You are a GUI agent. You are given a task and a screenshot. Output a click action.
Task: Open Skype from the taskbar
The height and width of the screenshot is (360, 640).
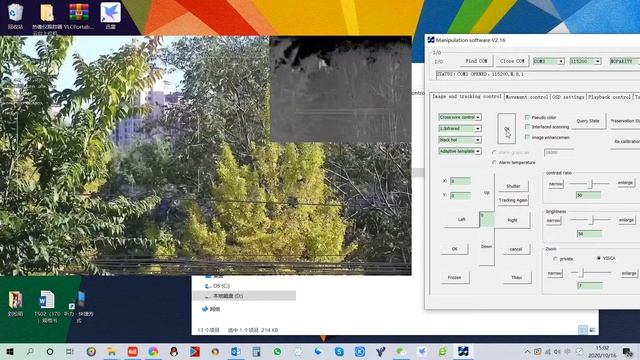(339, 351)
